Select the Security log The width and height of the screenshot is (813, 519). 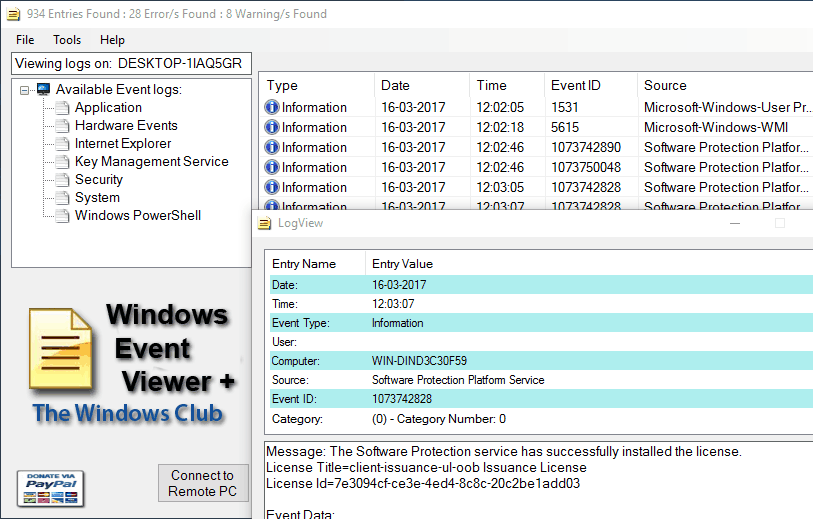point(99,179)
